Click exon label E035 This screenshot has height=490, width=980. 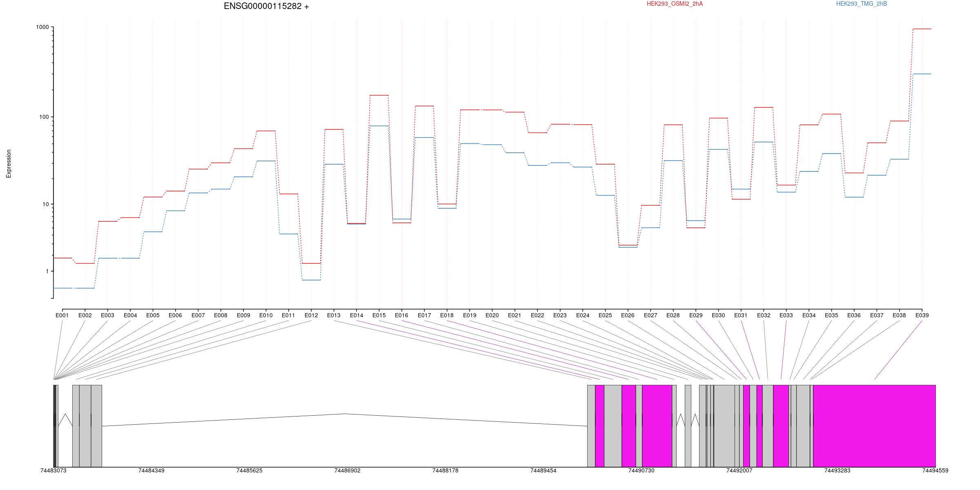(x=831, y=315)
